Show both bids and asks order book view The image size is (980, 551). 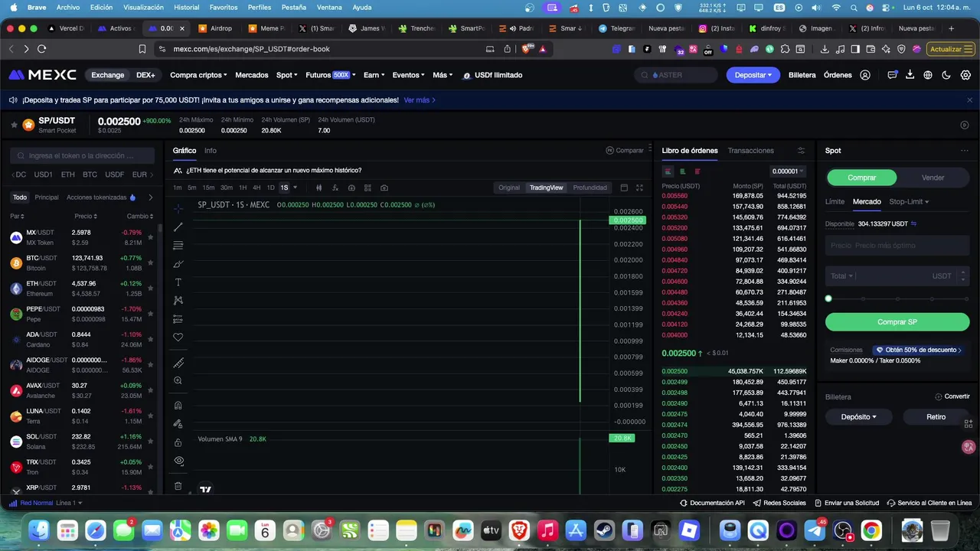click(x=668, y=171)
